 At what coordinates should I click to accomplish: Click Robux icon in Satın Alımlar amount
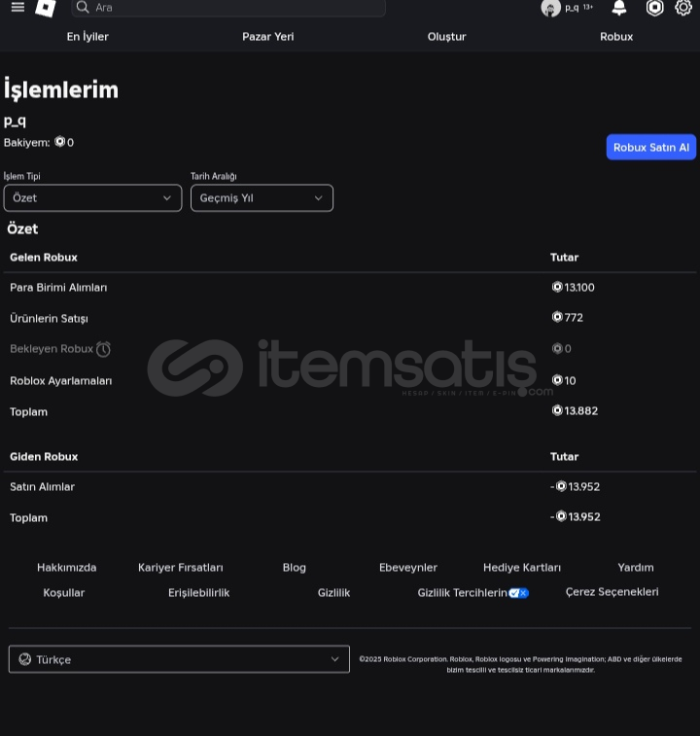click(x=561, y=486)
